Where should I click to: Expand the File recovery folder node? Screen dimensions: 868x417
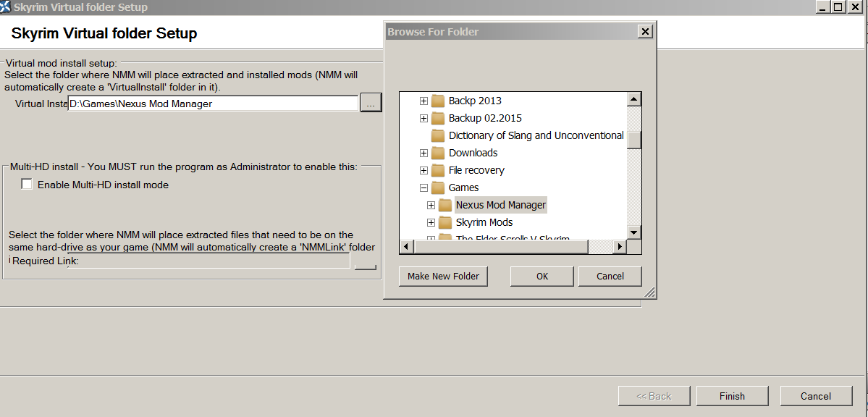(x=424, y=170)
